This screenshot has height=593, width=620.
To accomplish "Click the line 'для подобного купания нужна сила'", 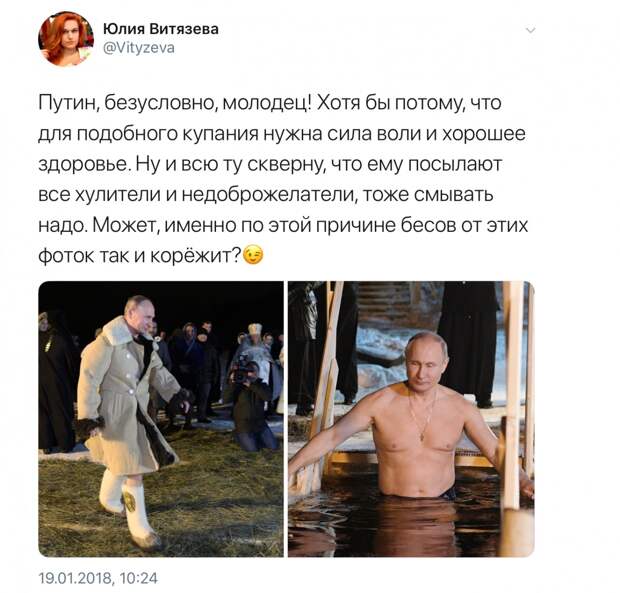I will [282, 134].
